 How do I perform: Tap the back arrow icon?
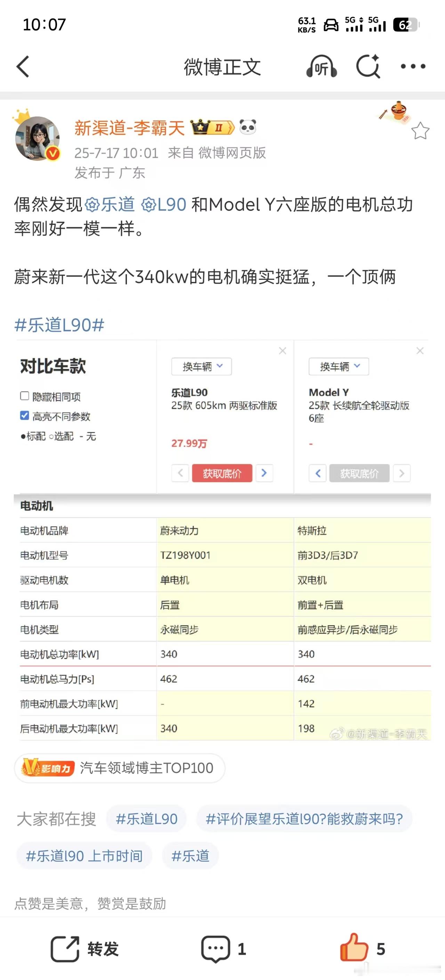(23, 66)
